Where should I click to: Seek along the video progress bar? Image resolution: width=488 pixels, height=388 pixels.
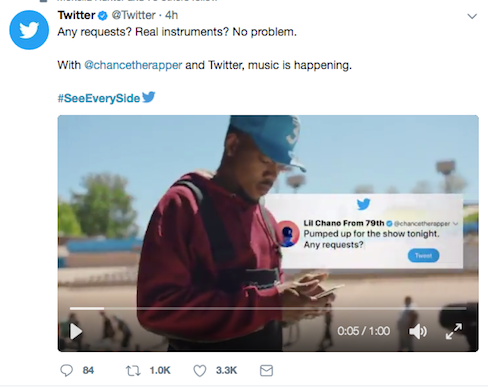[x=268, y=309]
